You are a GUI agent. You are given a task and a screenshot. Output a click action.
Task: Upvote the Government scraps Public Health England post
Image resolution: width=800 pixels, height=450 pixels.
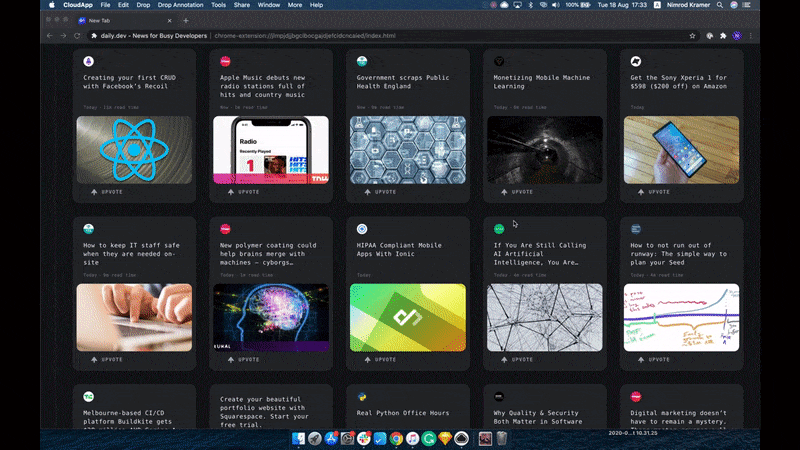click(x=381, y=192)
